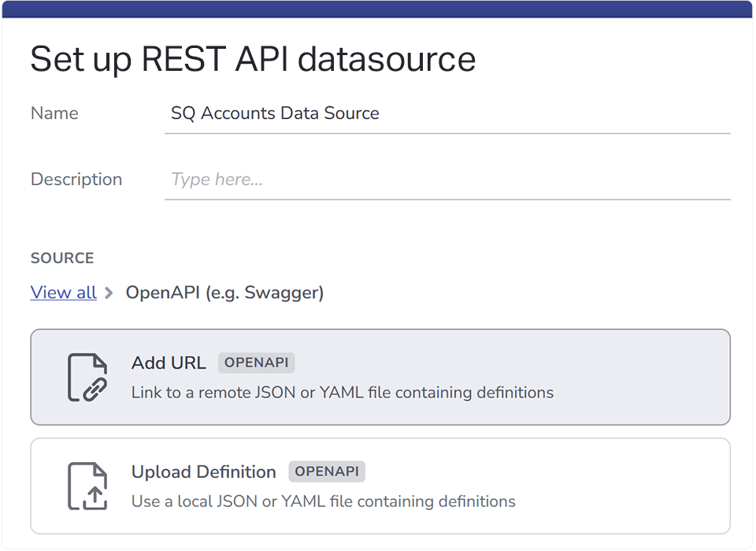Viewport: 756px width, 551px height.
Task: Click the Description label
Action: click(x=76, y=179)
